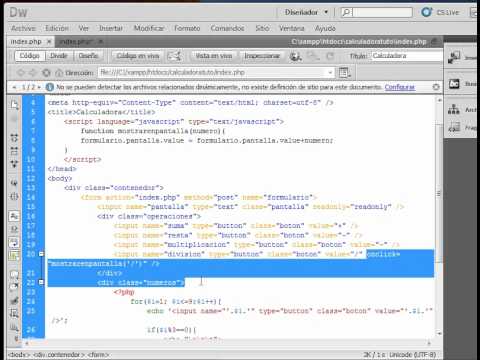Open the address field dropdown arrow
This screenshot has height=360, width=480.
(330, 72)
